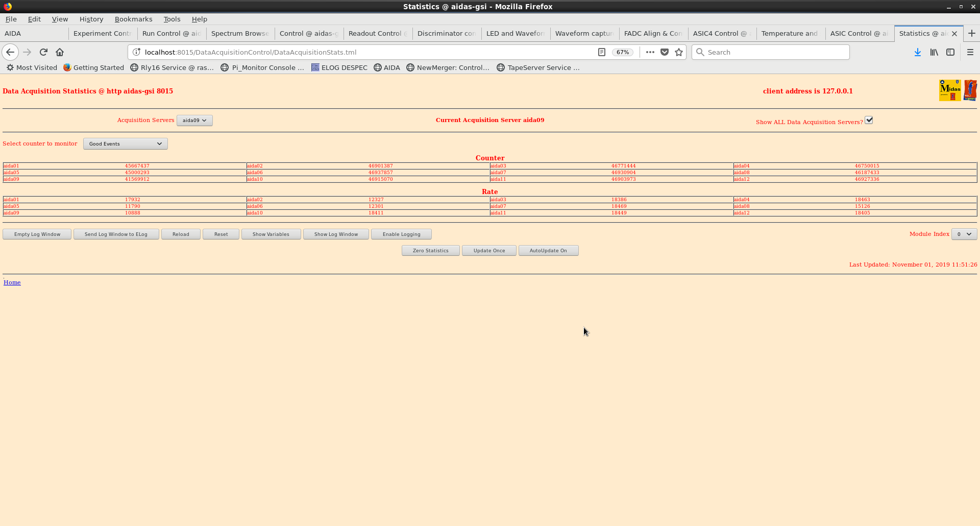Image resolution: width=980 pixels, height=526 pixels.
Task: Open new tab with plus icon
Action: 971,33
